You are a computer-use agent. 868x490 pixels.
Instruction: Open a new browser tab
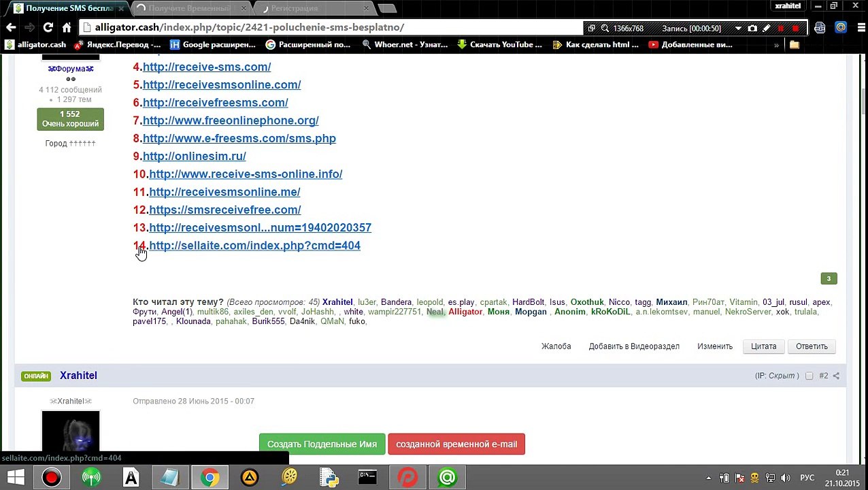point(386,8)
